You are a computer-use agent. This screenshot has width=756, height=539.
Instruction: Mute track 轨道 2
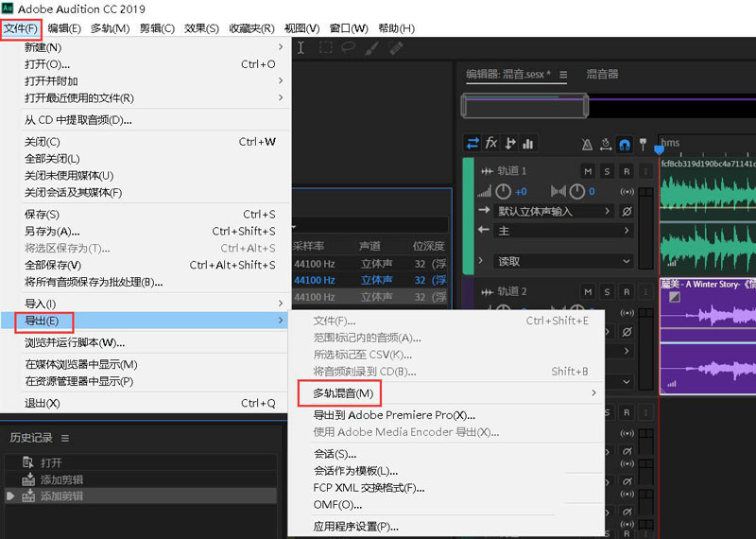point(588,291)
